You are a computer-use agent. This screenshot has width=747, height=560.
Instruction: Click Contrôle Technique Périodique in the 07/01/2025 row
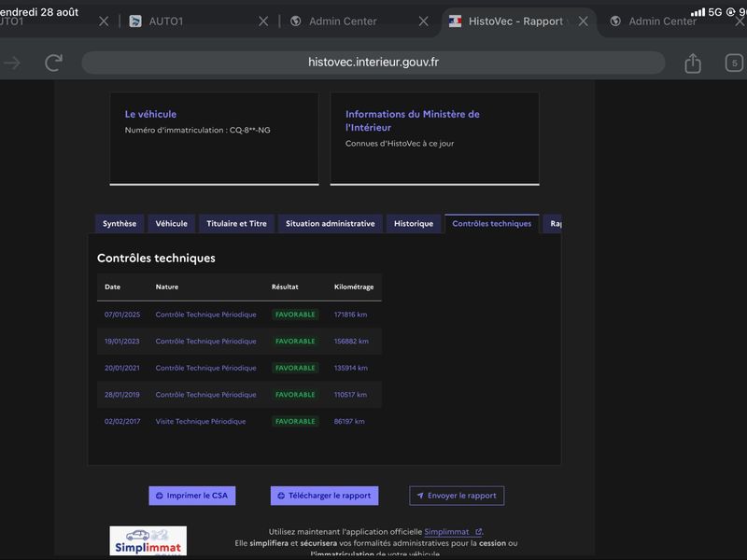tap(205, 315)
